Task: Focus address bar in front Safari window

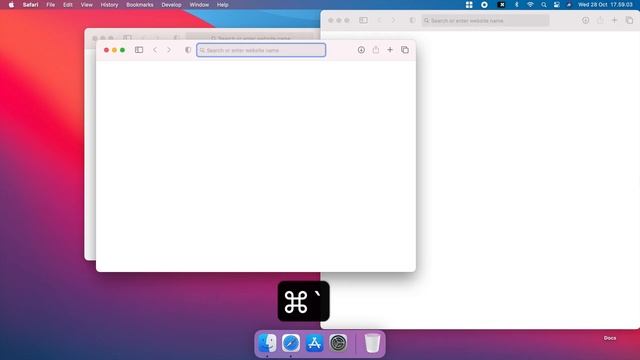Action: click(261, 50)
